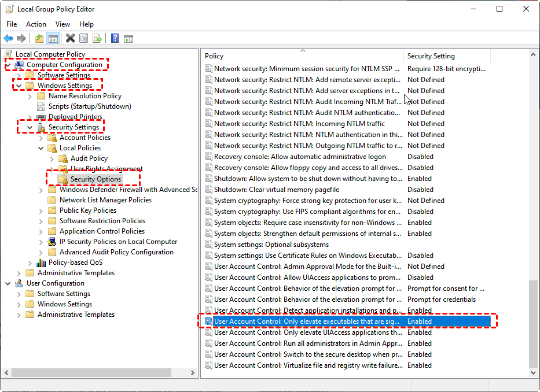Click the blue Help question mark icon

tap(115, 39)
